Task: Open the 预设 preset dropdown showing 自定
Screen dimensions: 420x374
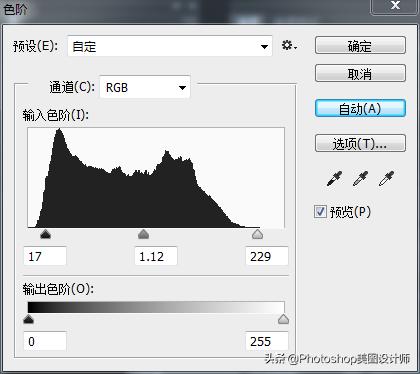Action: point(170,46)
